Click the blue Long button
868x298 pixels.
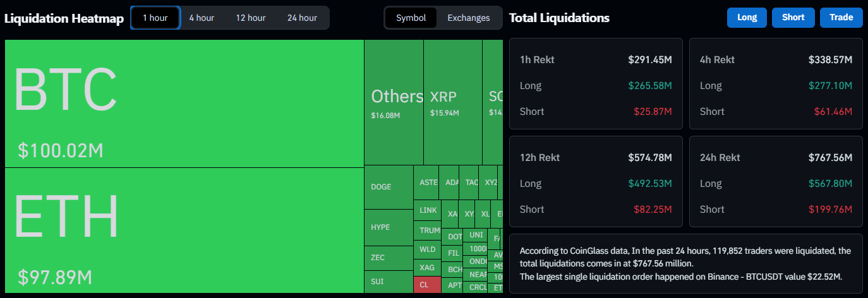pos(747,18)
